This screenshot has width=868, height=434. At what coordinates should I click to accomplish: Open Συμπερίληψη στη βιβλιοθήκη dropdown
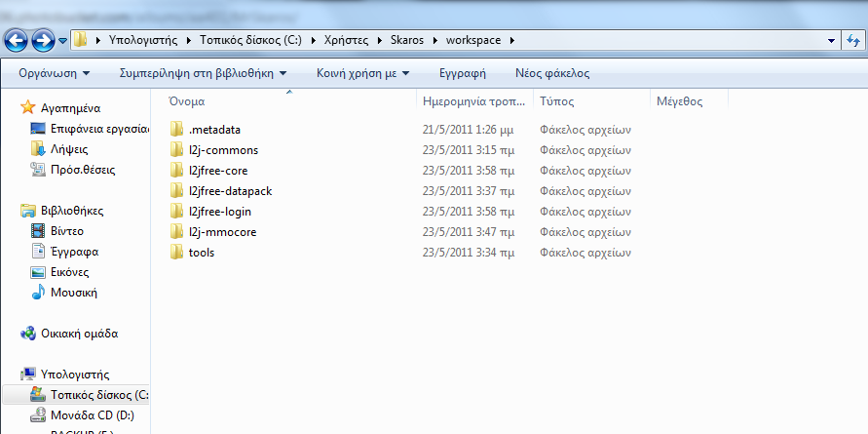204,73
